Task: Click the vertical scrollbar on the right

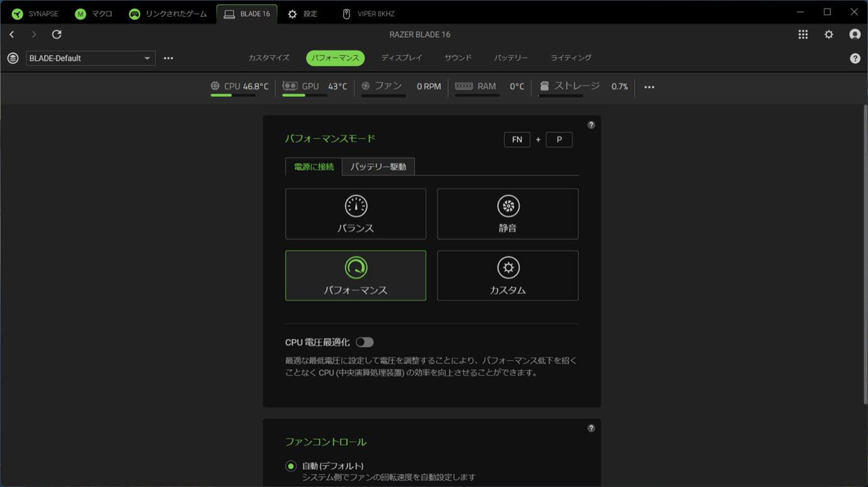Action: coord(865,254)
